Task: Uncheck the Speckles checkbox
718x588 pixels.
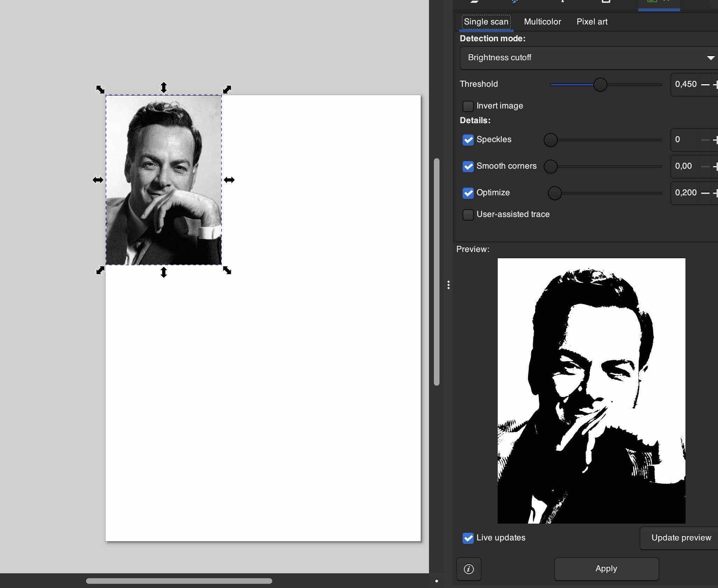Action: [468, 140]
